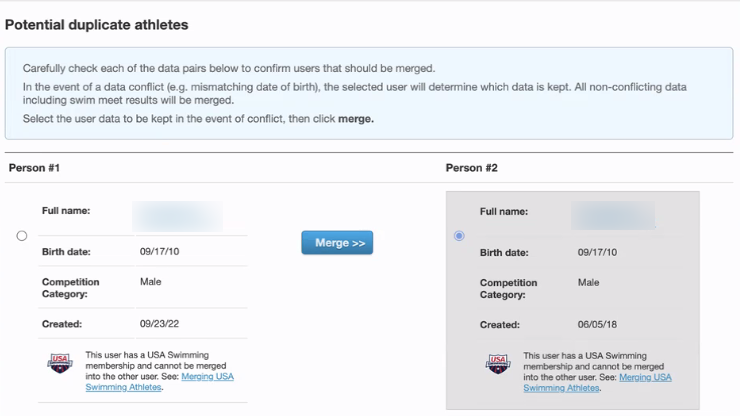Click Person #1's birth date 09/17/10
The image size is (740, 416).
pyautogui.click(x=160, y=252)
